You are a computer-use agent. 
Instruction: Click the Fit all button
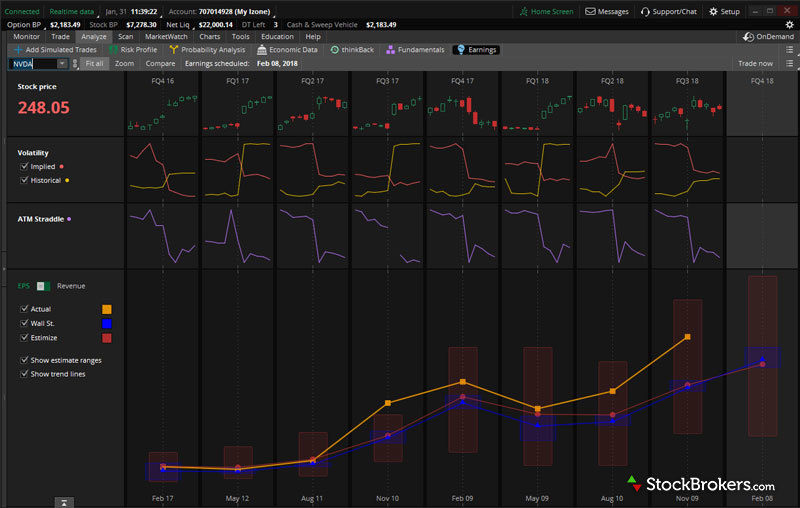(x=94, y=64)
